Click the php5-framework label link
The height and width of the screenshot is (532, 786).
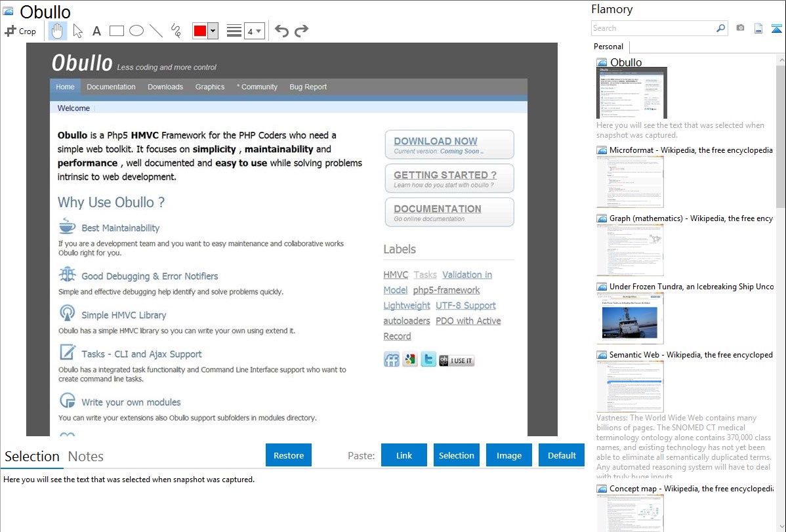pyautogui.click(x=447, y=291)
